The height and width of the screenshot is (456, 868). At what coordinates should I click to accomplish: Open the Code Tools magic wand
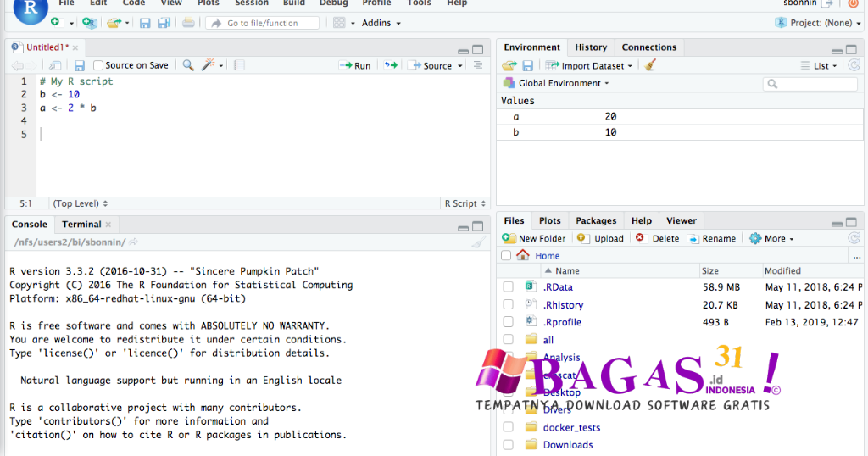pyautogui.click(x=209, y=65)
